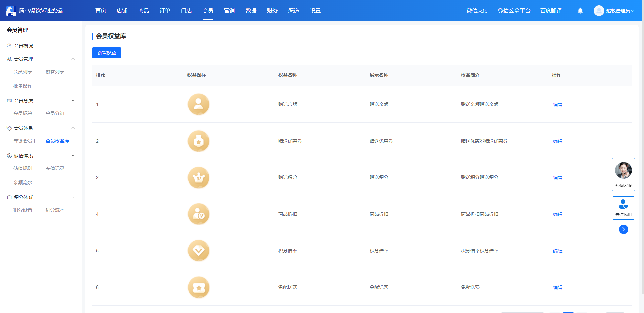Open the 微信支付 link
The width and height of the screenshot is (644, 313).
pyautogui.click(x=477, y=11)
